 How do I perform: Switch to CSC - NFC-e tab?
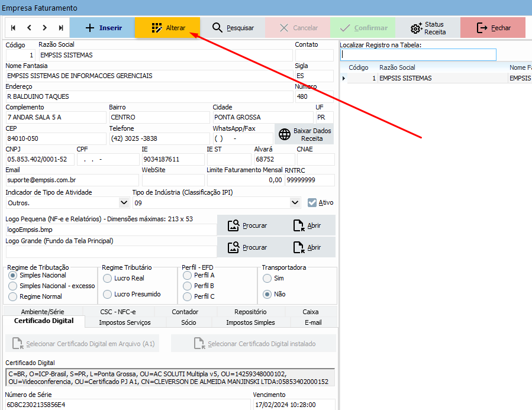coord(118,312)
